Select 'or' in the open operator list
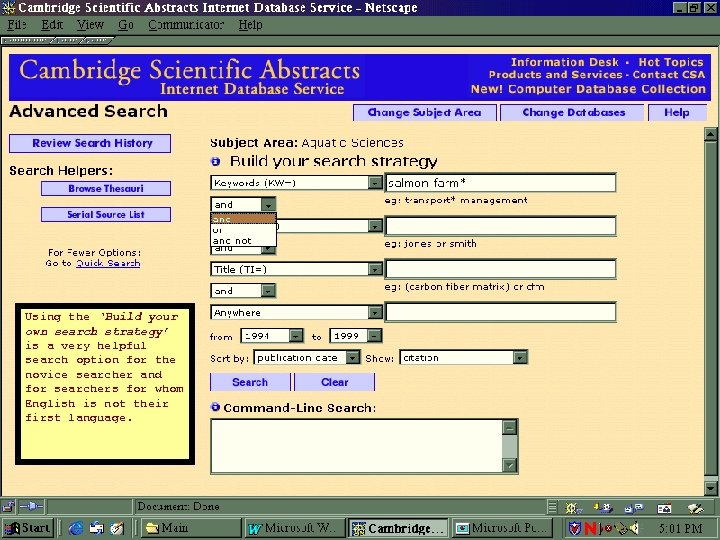This screenshot has height=540, width=720. tap(243, 230)
